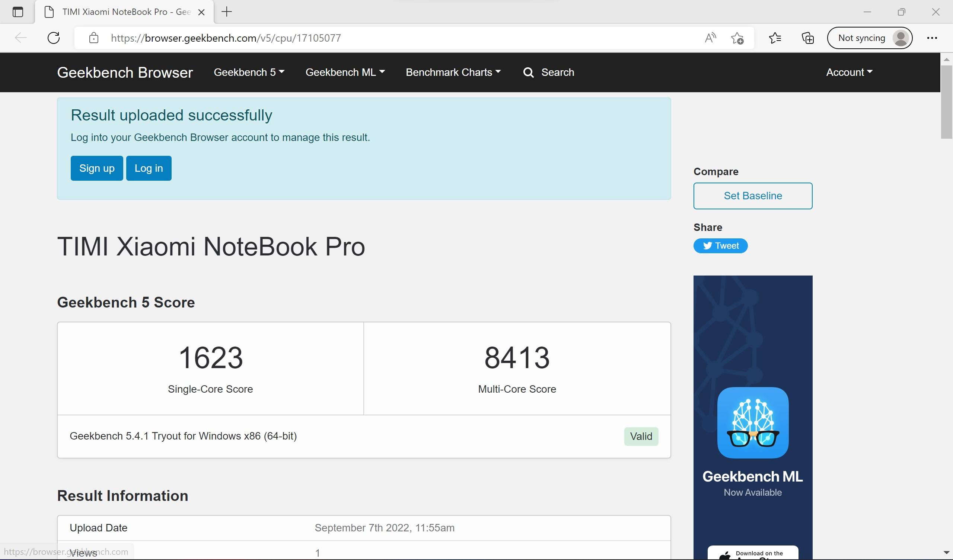Screen dimensions: 953x560
Task: Open the Favorites list icon
Action: [775, 38]
